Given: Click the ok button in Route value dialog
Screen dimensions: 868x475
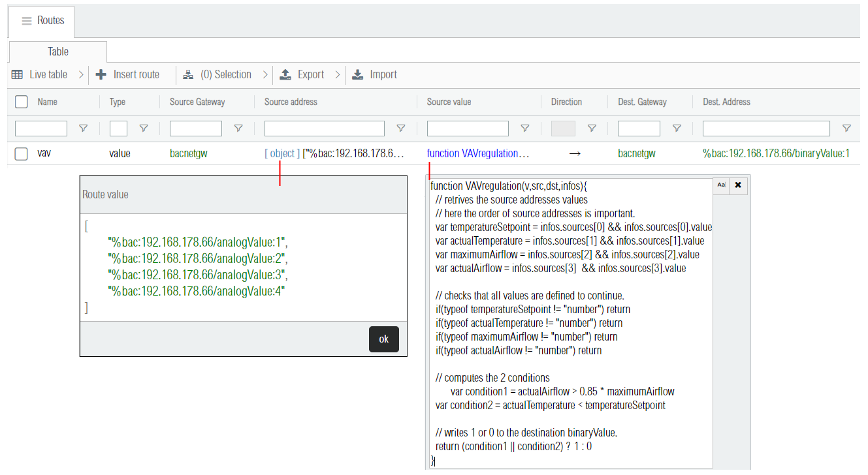Looking at the screenshot, I should (384, 339).
